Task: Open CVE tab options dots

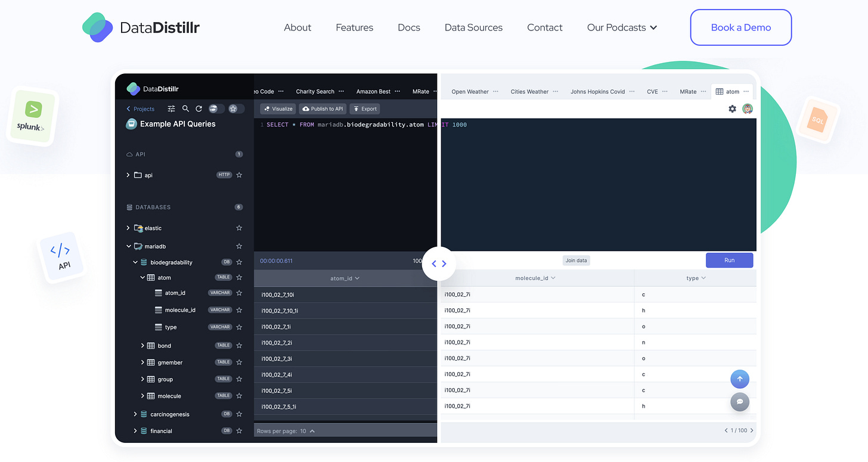Action: [x=665, y=91]
